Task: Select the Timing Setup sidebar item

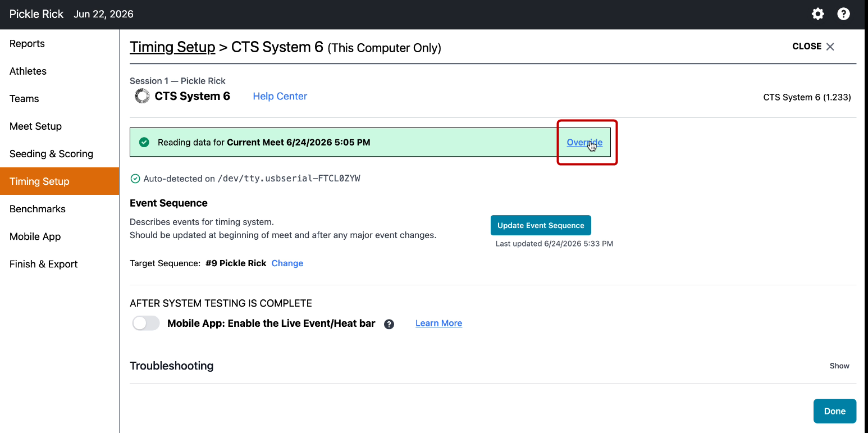Action: (x=60, y=181)
